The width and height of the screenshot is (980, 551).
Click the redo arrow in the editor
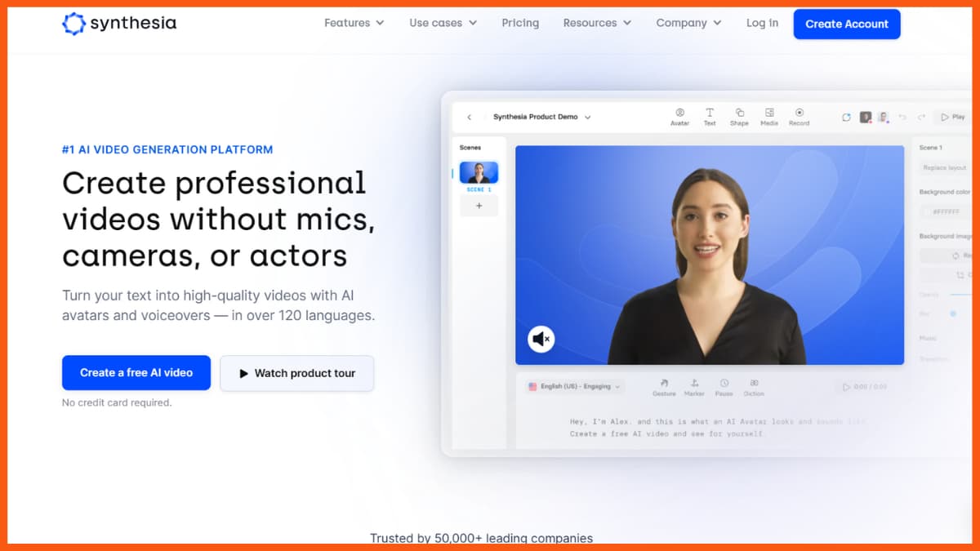[x=921, y=118]
